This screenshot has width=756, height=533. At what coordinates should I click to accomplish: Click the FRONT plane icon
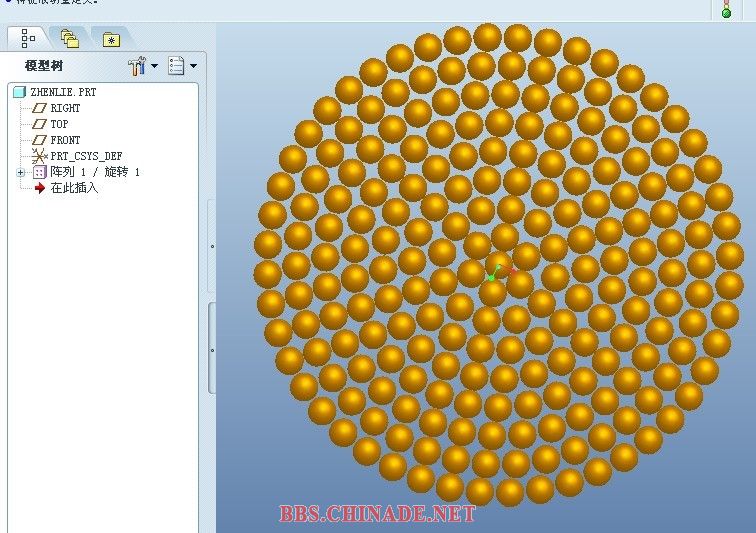(x=39, y=140)
